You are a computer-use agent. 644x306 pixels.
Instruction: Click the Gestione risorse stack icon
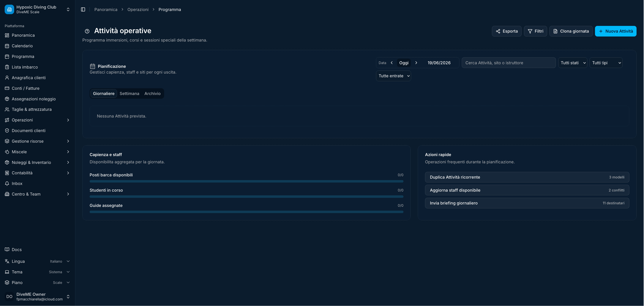[7, 141]
